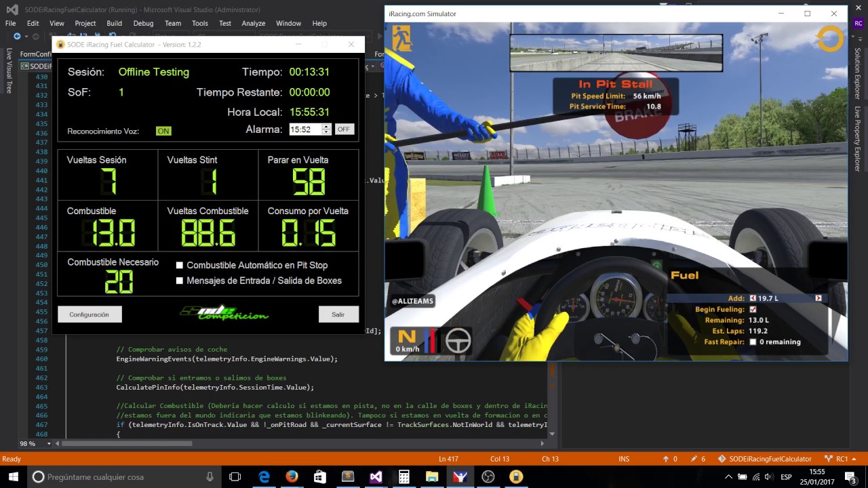Open the Project menu
This screenshot has height=488, width=868.
click(x=85, y=23)
